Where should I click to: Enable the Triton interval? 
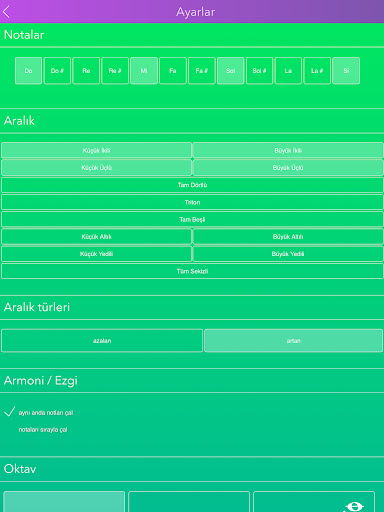(192, 202)
